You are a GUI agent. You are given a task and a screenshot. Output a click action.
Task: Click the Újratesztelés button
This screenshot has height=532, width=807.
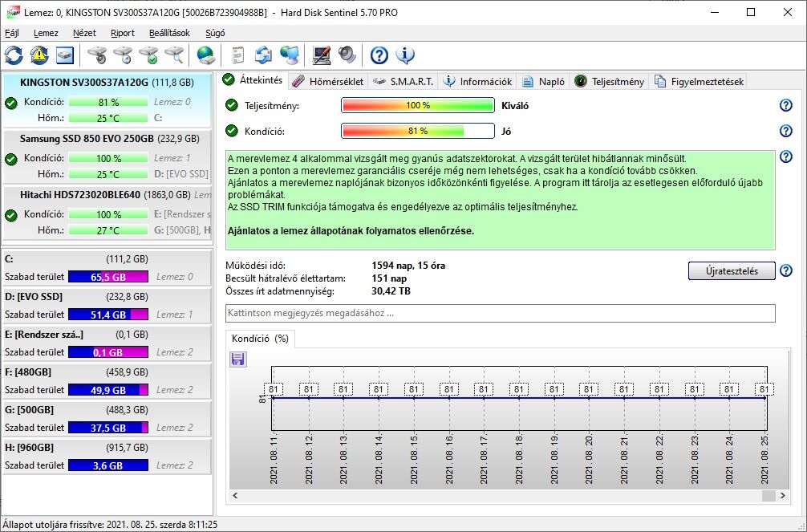tap(732, 271)
